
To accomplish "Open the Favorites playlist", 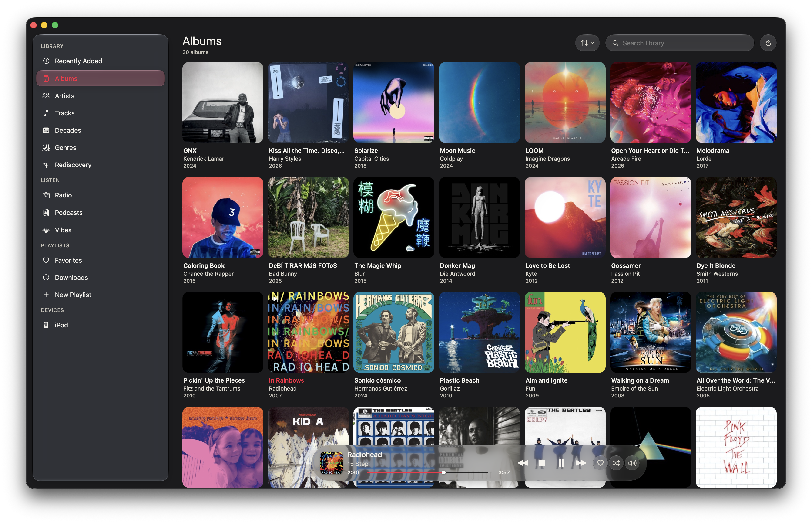I will pyautogui.click(x=101, y=260).
